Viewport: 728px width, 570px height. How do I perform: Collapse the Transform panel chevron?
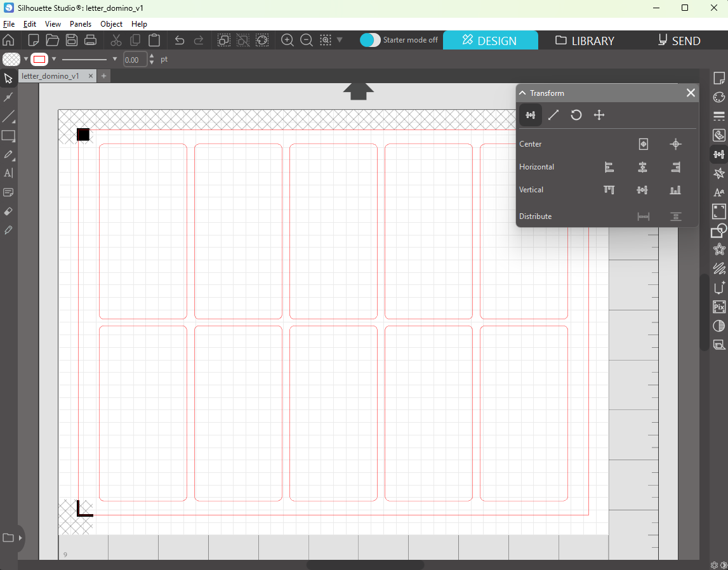click(x=522, y=93)
